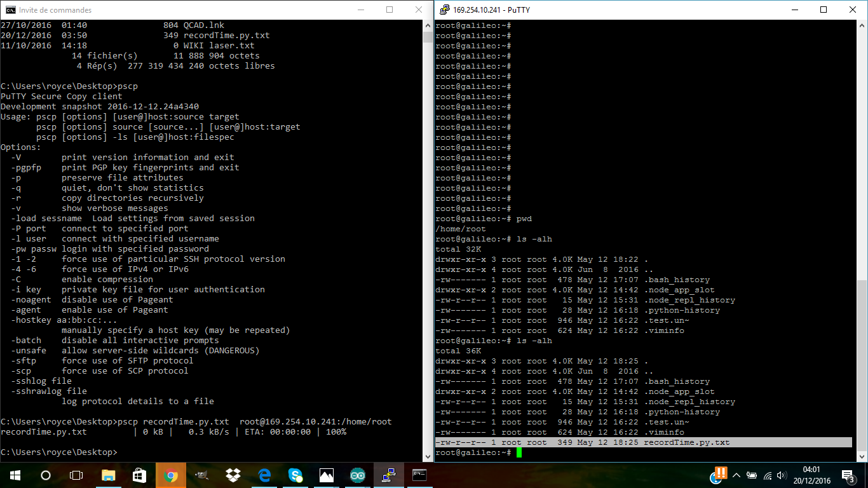This screenshot has height=488, width=868.
Task: Open File Explorer from the taskbar
Action: click(x=108, y=475)
